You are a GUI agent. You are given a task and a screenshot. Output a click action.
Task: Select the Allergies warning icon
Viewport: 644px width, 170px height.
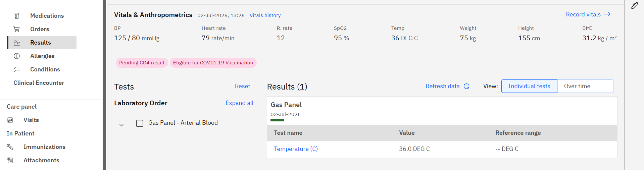pyautogui.click(x=17, y=56)
